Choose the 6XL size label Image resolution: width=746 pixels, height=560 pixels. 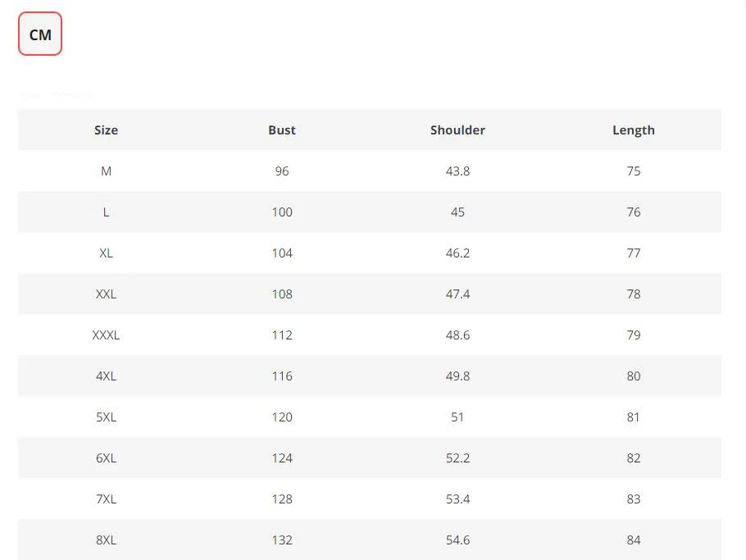coord(106,458)
